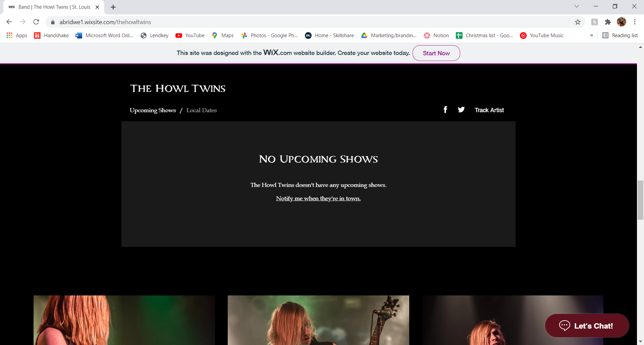Click the page vertical scrollbar thumb
This screenshot has width=644, height=345.
640,200
